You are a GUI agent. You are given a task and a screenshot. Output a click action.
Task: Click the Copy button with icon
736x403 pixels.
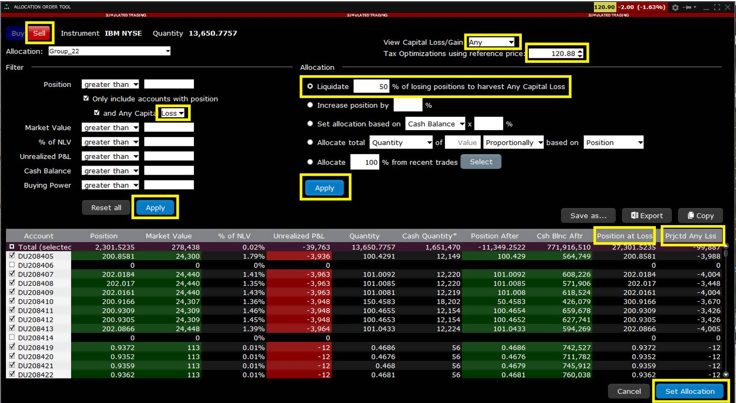coord(700,215)
